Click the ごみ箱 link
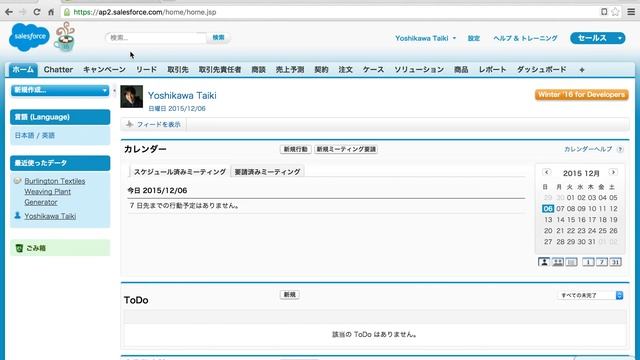 click(36, 248)
